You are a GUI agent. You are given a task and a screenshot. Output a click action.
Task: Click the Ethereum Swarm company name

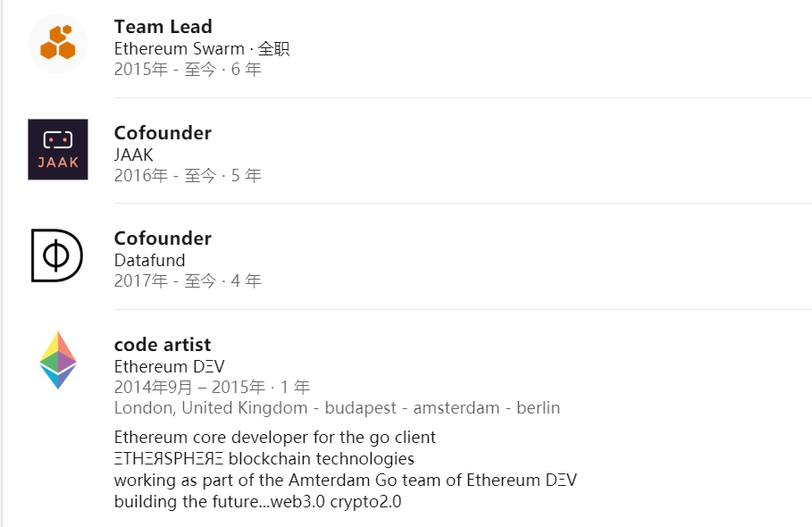[181, 48]
